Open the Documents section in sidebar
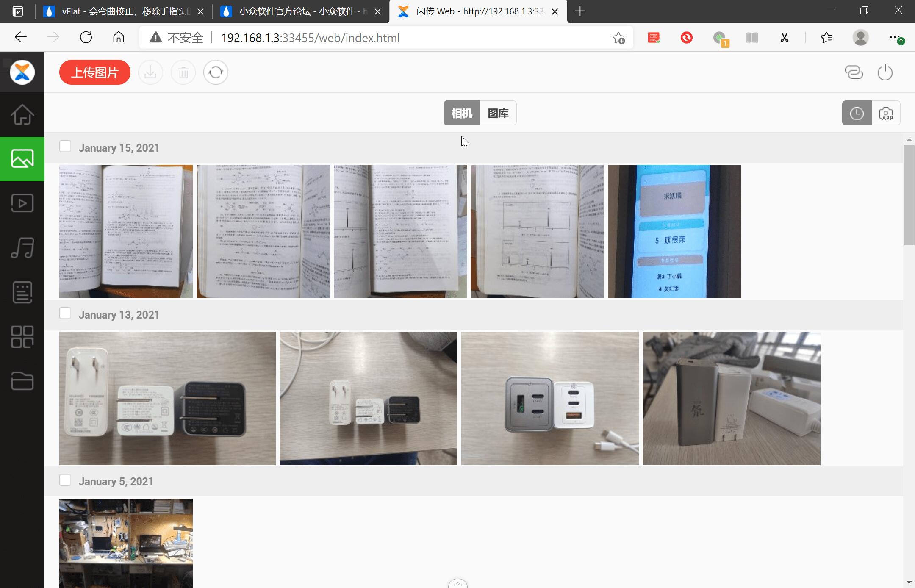Screen dimensions: 915x588 (x=22, y=292)
